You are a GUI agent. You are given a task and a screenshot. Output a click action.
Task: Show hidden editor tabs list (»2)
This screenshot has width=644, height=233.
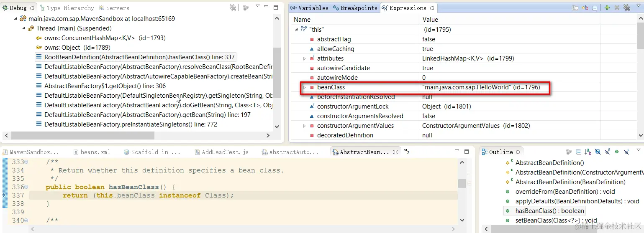pyautogui.click(x=406, y=152)
